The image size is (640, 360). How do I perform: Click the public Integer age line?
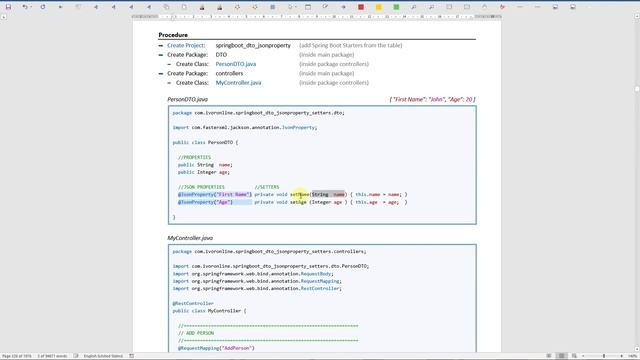point(204,172)
